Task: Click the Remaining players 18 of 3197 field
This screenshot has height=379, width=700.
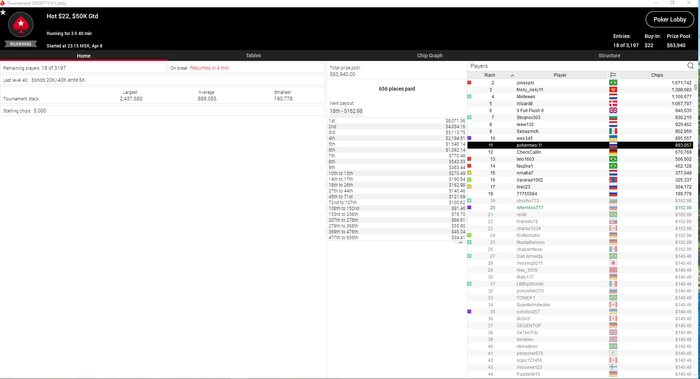Action: click(83, 68)
